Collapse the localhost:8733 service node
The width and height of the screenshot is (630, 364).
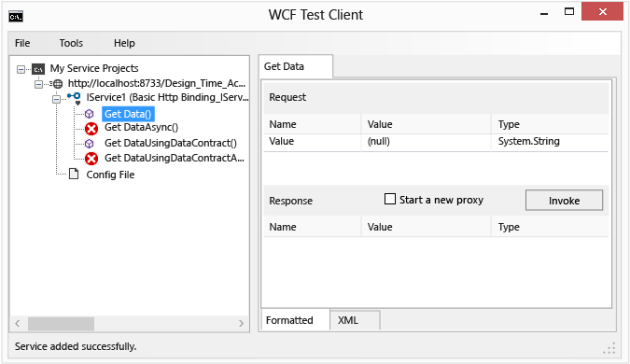pyautogui.click(x=38, y=84)
